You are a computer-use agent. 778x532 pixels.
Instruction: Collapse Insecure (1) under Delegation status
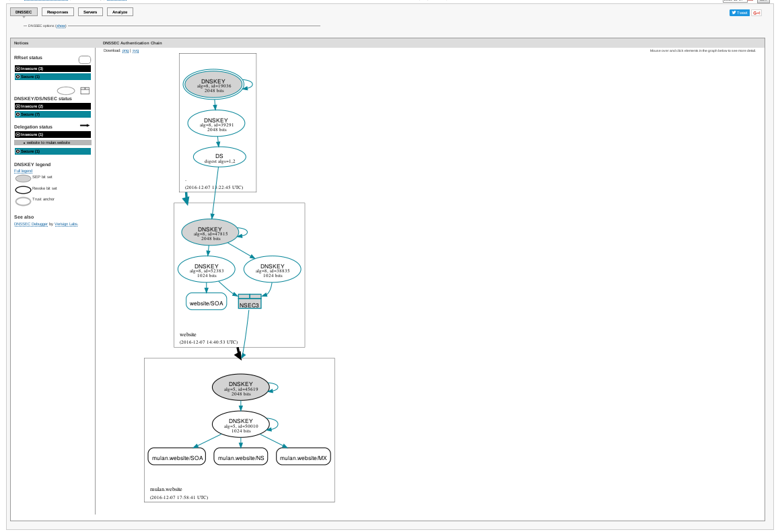[52, 135]
